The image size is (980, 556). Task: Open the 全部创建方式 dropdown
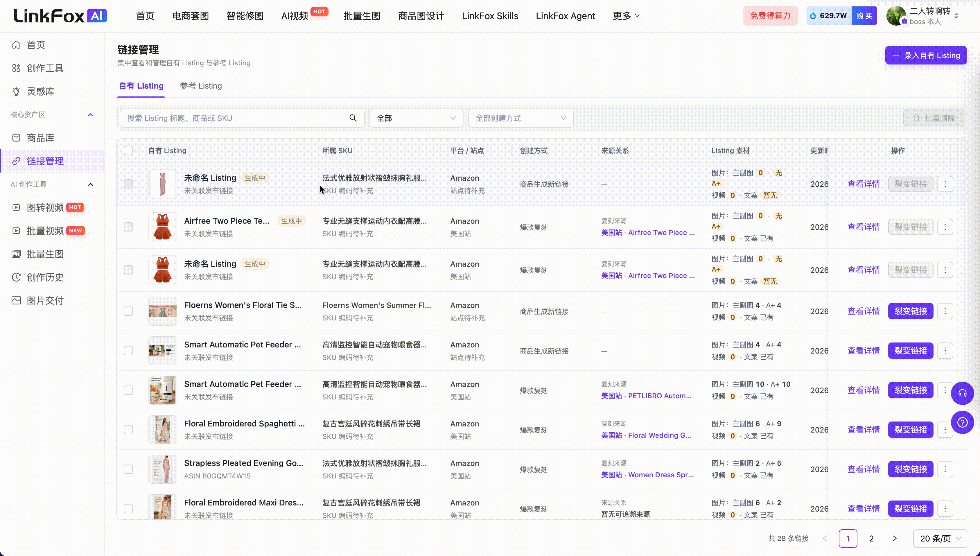click(521, 118)
